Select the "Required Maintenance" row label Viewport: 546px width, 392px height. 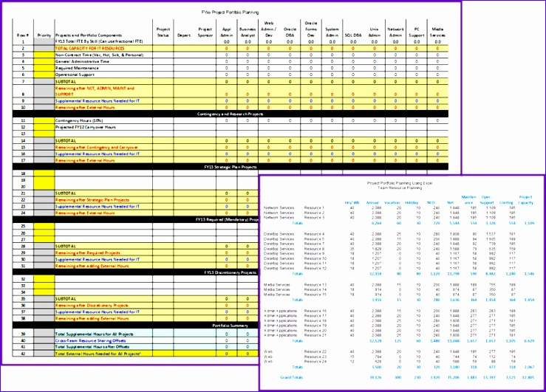pyautogui.click(x=77, y=68)
